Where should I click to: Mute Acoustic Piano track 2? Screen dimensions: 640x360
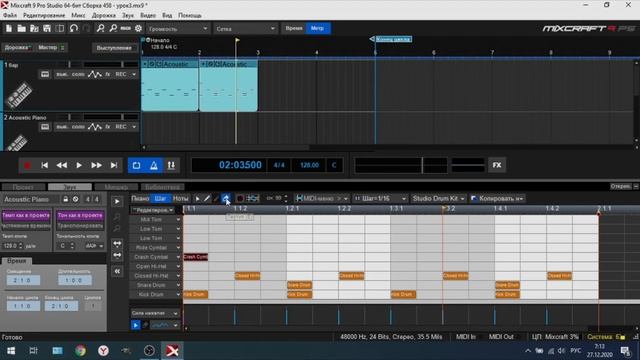coord(62,127)
